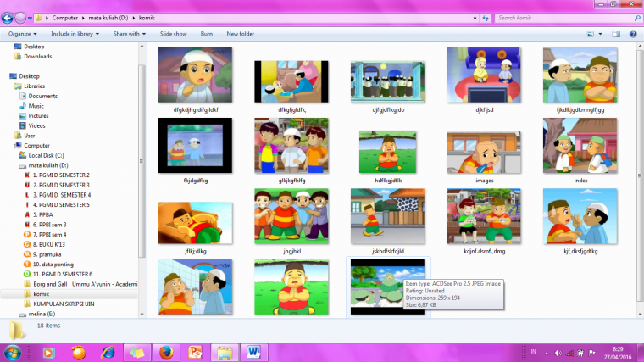
Task: Click Computer in address breadcrumb
Action: click(x=65, y=18)
